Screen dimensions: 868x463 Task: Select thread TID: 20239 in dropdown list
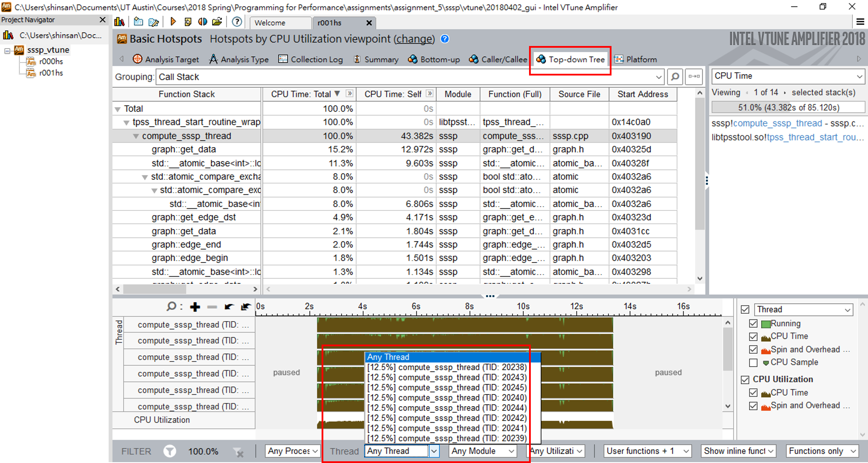click(x=453, y=438)
